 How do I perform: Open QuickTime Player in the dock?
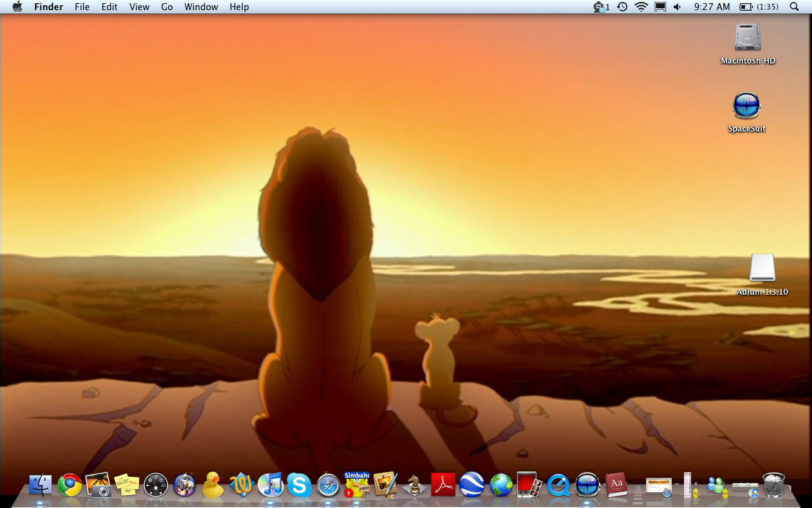click(558, 486)
